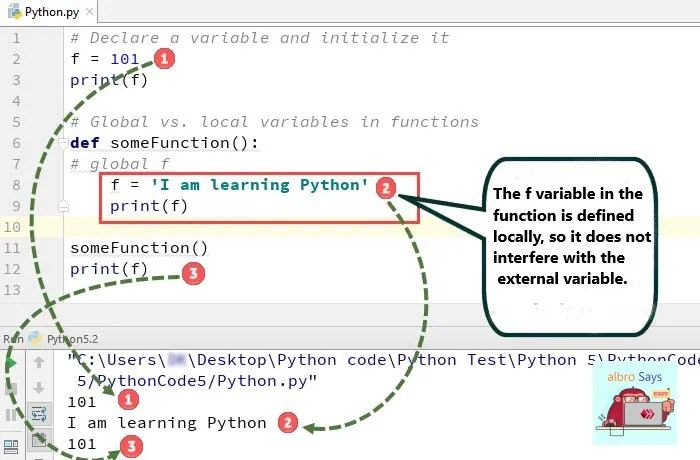
Task: Pause output using the pause icon
Action: click(x=11, y=415)
